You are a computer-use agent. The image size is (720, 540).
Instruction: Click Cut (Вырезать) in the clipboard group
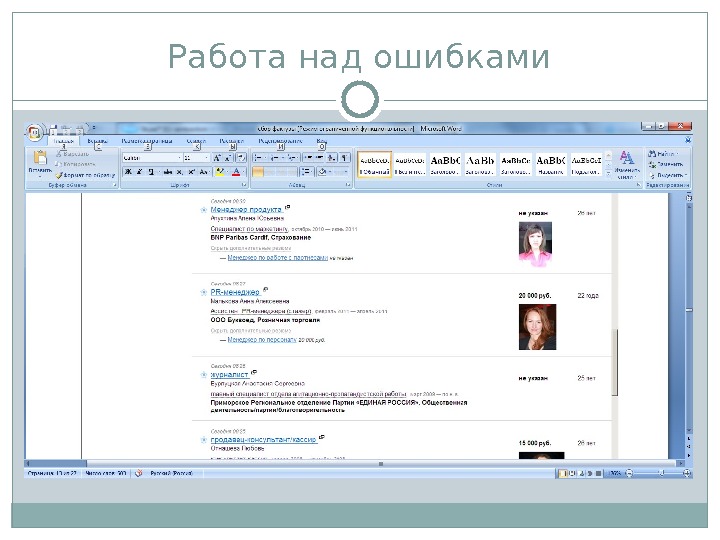click(73, 154)
